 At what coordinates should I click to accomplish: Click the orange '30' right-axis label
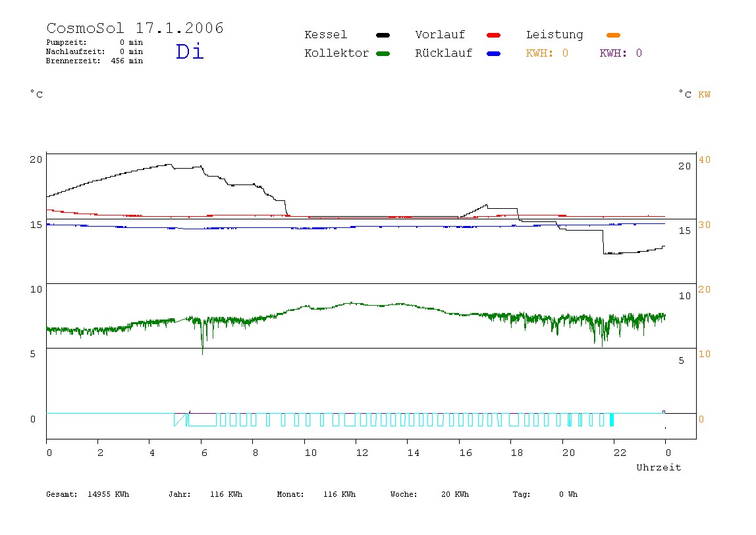(705, 225)
